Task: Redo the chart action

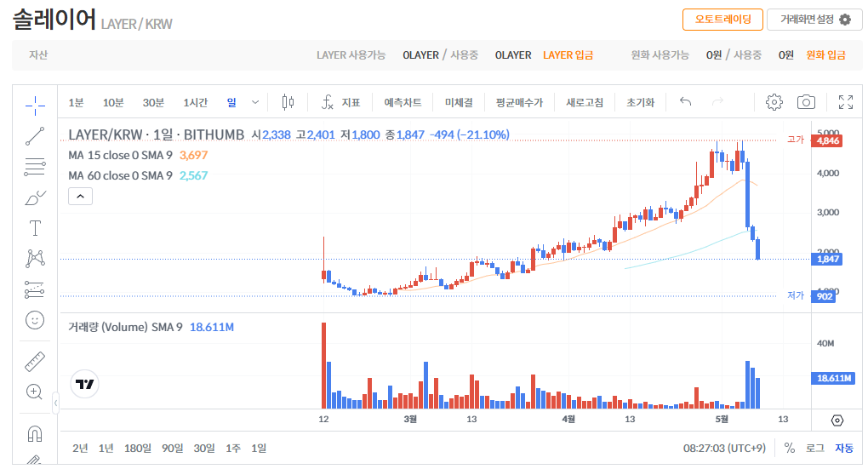Action: pos(718,101)
